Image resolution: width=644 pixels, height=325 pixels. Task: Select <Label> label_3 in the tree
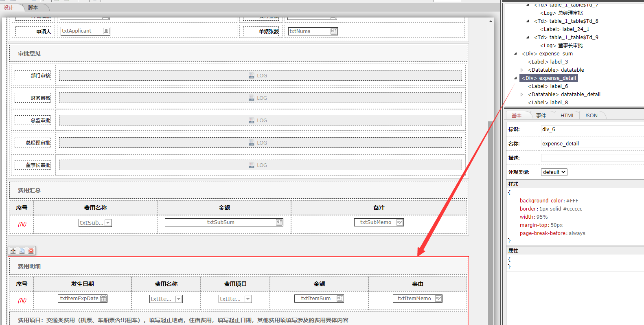(x=548, y=62)
